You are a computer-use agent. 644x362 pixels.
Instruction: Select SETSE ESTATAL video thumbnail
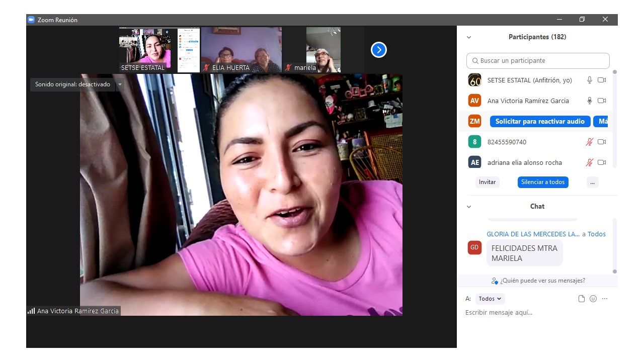(159, 50)
